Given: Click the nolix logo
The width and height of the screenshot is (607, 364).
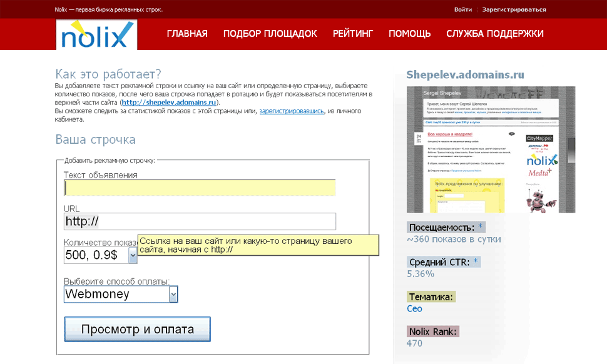Looking at the screenshot, I should coord(96,34).
